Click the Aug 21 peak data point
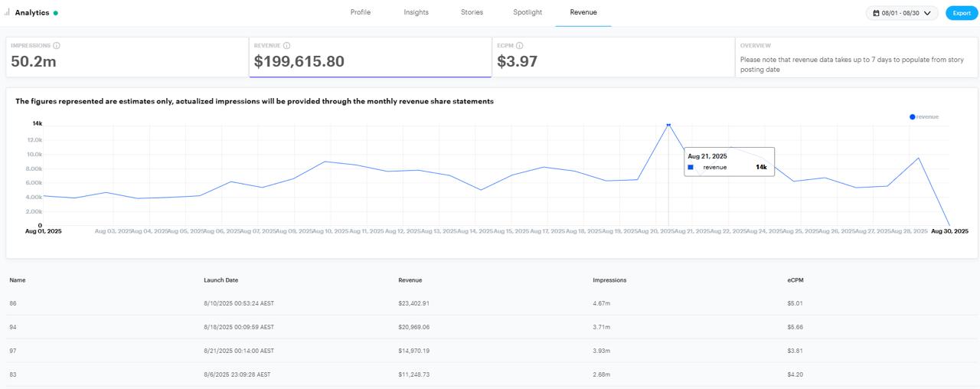This screenshot has width=980, height=389. (x=668, y=124)
